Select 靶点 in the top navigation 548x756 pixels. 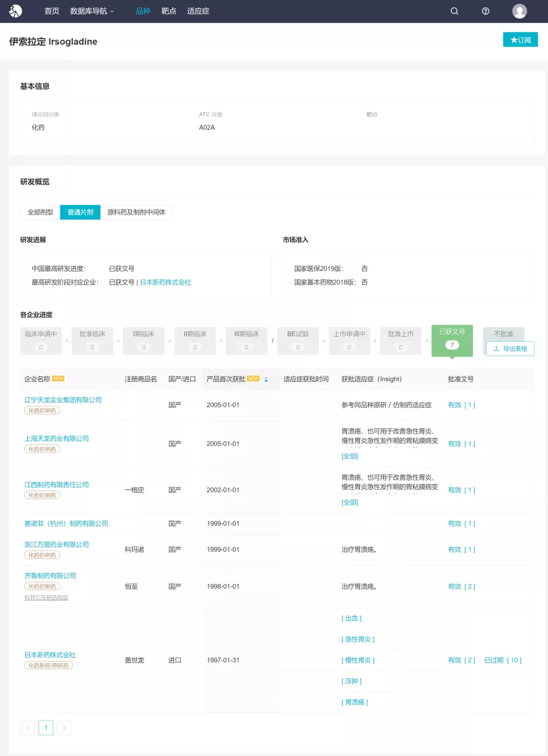click(169, 11)
